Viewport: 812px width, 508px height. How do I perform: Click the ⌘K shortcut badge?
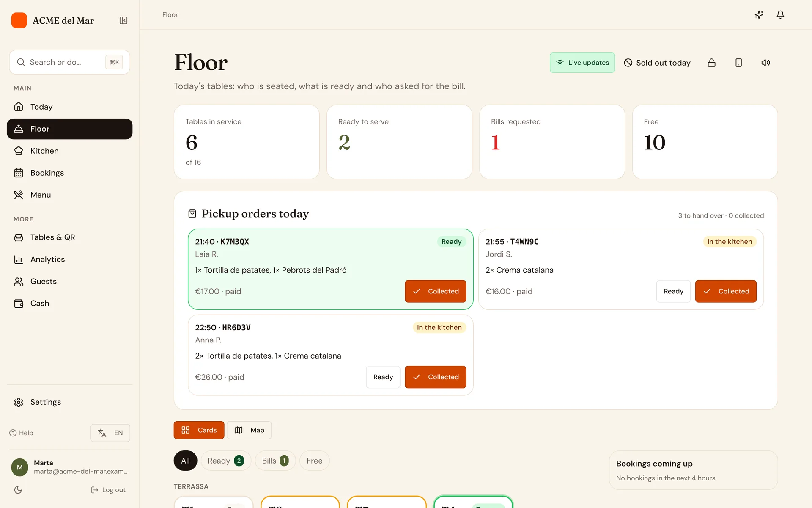click(x=114, y=62)
